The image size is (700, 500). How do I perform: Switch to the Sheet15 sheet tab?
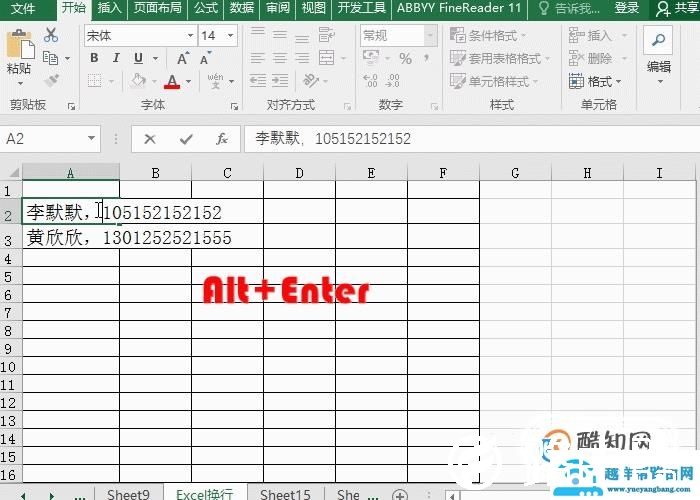(285, 494)
